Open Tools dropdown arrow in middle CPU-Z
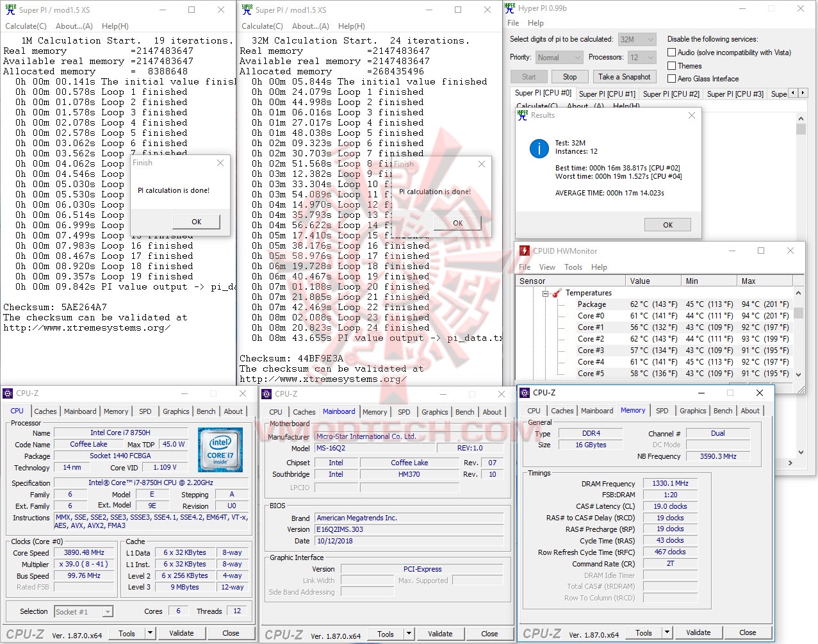 click(409, 634)
